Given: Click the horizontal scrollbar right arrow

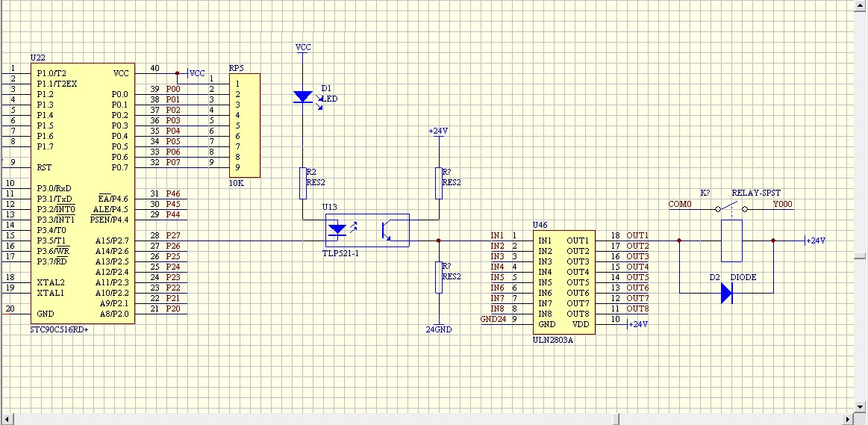Looking at the screenshot, I should coord(846,418).
